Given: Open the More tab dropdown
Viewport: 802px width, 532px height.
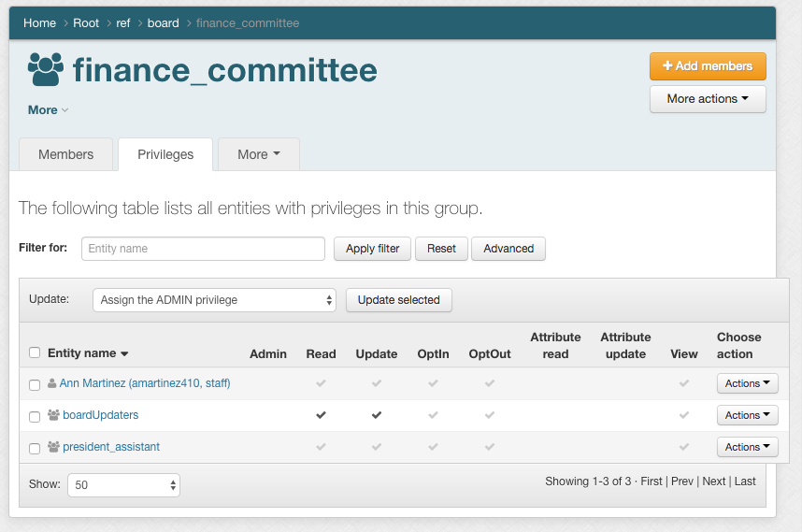Looking at the screenshot, I should point(259,154).
